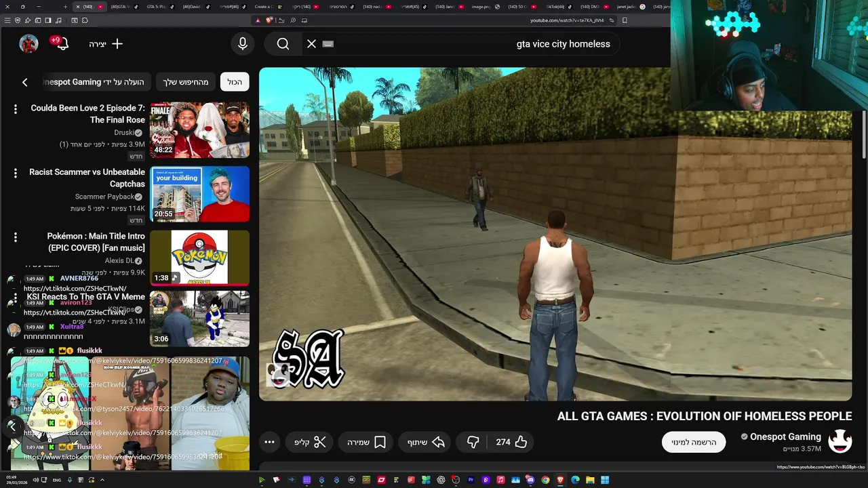The width and height of the screenshot is (868, 488).
Task: Open 'Racist Scammer vs Unbeatable Captchas' title
Action: point(87,178)
